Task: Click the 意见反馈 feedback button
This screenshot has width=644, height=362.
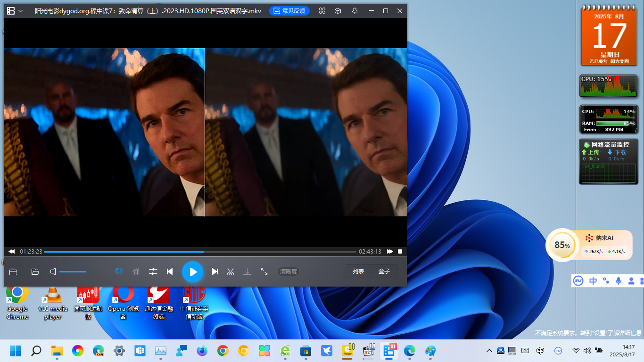Action: [289, 11]
